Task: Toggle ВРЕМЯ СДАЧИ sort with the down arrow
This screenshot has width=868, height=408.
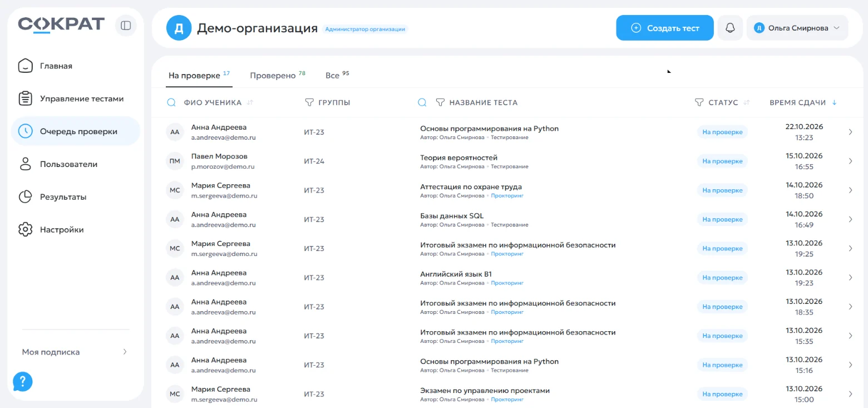Action: pos(834,102)
